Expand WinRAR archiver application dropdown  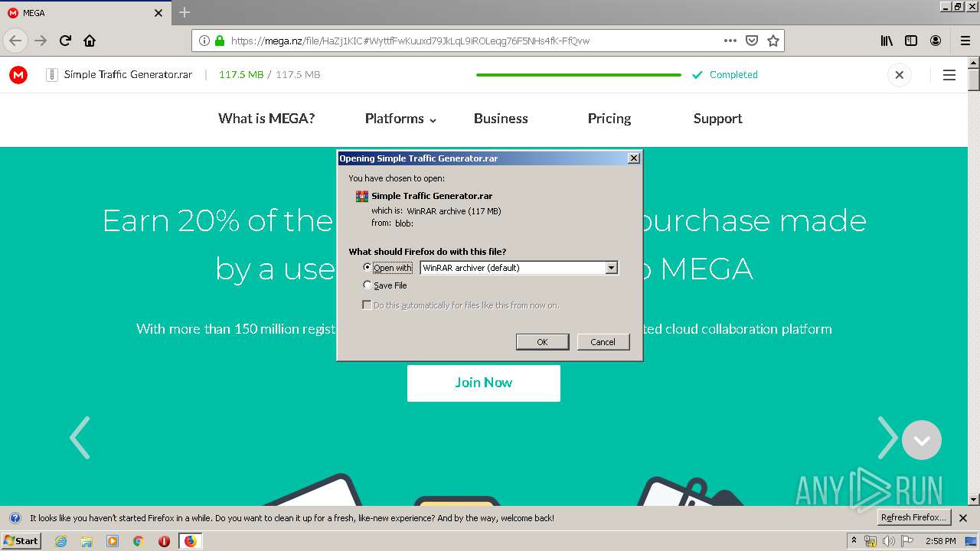(611, 268)
